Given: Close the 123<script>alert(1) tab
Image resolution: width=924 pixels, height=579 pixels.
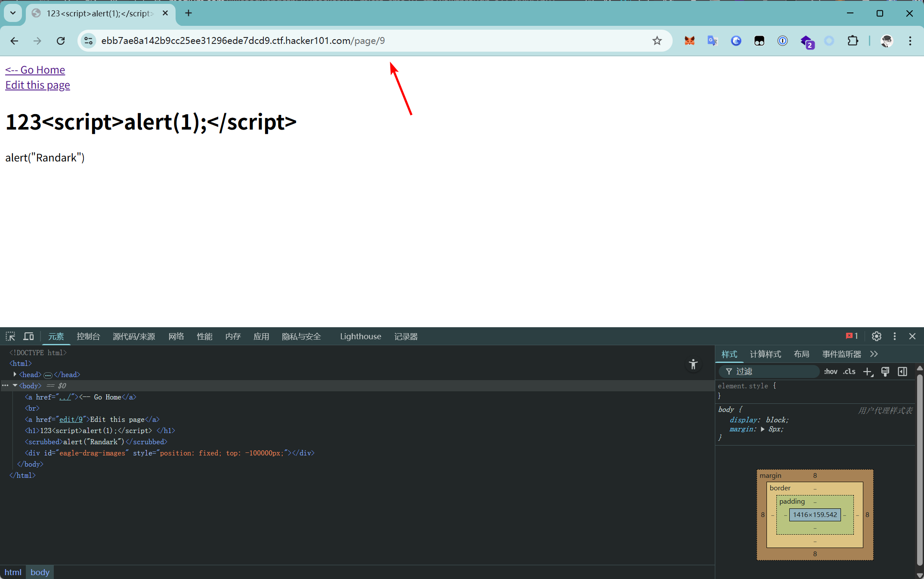Looking at the screenshot, I should (x=165, y=13).
